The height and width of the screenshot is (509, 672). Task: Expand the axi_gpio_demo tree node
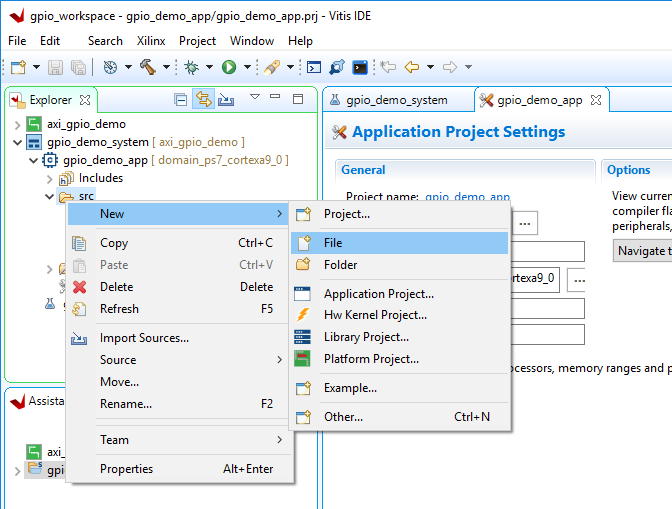pos(17,124)
